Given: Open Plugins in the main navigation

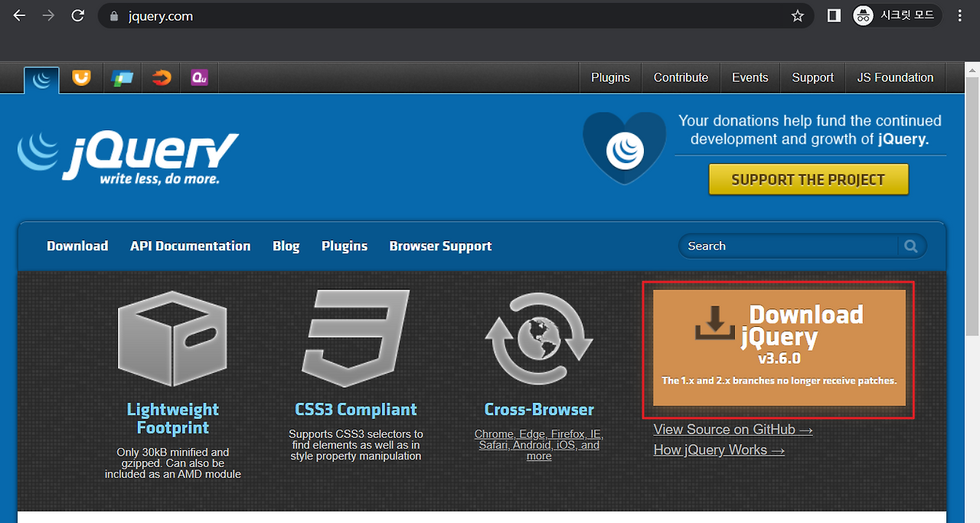Looking at the screenshot, I should pos(345,246).
